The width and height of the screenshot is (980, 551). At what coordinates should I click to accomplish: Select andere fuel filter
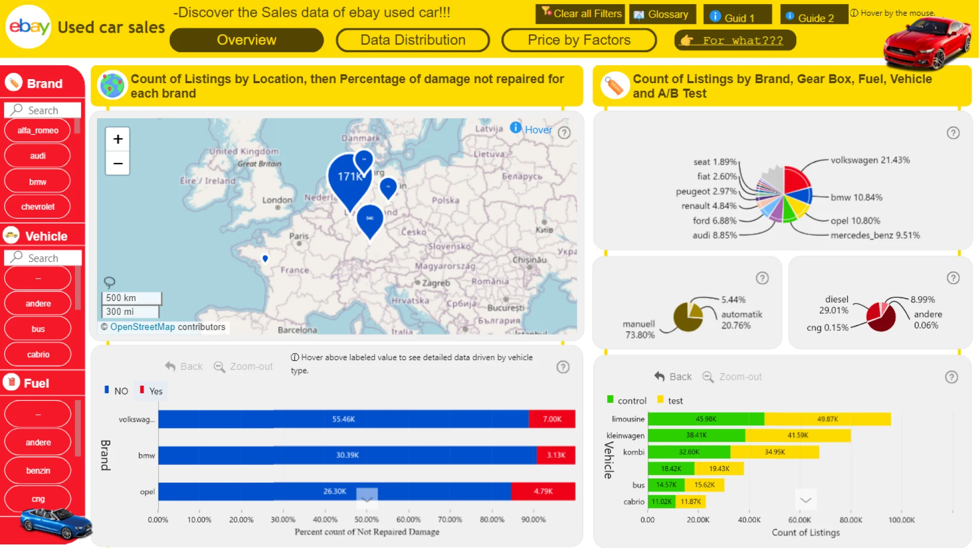point(38,442)
